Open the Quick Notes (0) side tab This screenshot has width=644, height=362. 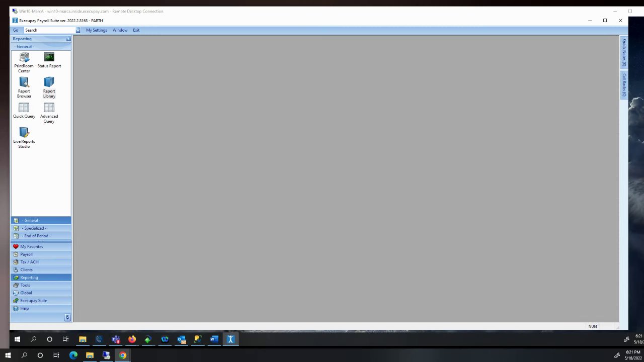click(624, 53)
